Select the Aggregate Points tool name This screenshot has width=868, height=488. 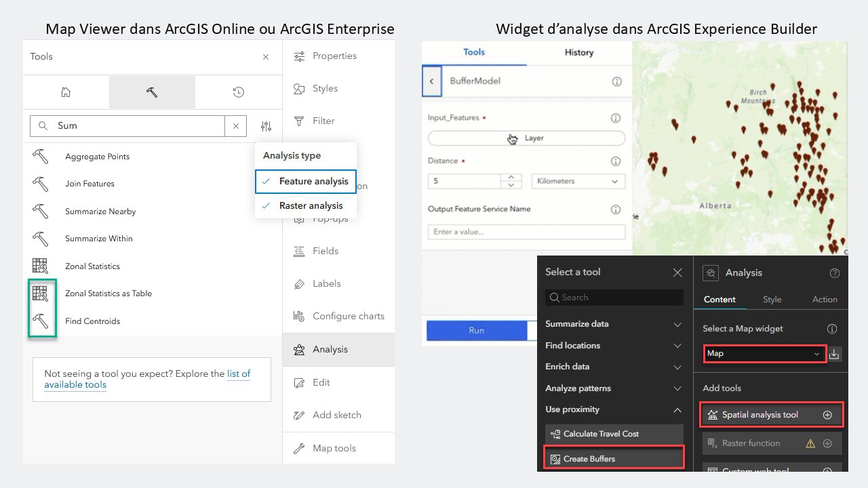point(97,157)
